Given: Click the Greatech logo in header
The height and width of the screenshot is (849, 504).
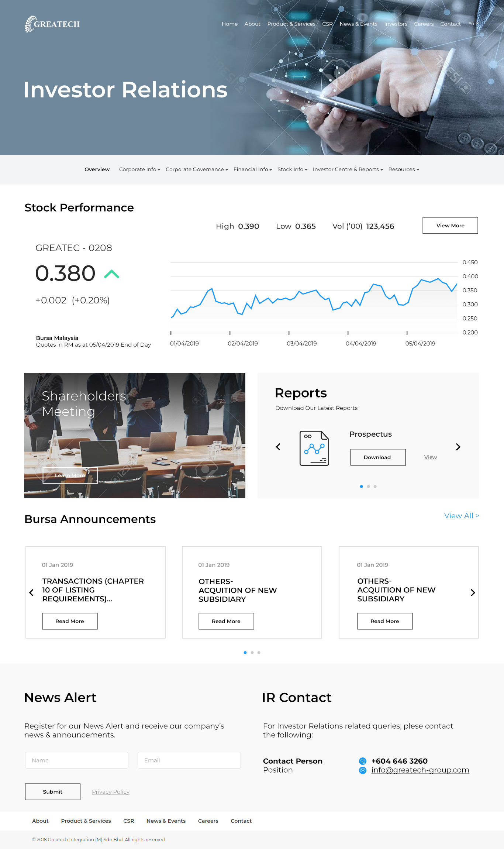Looking at the screenshot, I should (52, 24).
